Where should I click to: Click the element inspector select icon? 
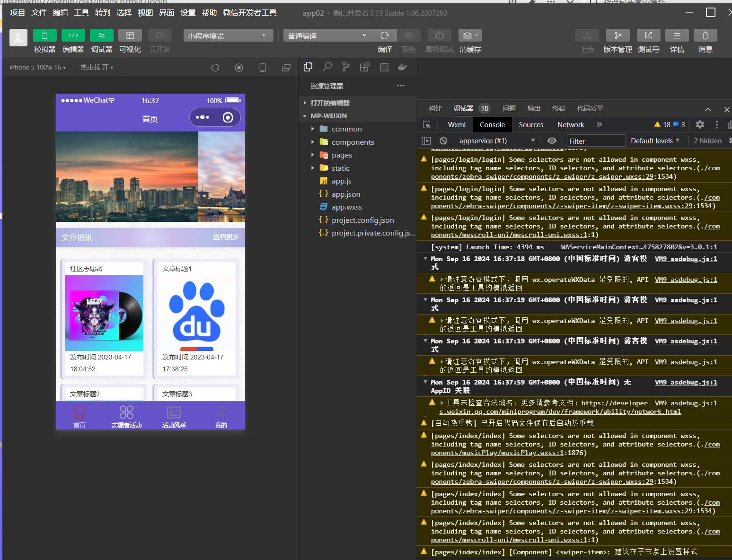[427, 124]
